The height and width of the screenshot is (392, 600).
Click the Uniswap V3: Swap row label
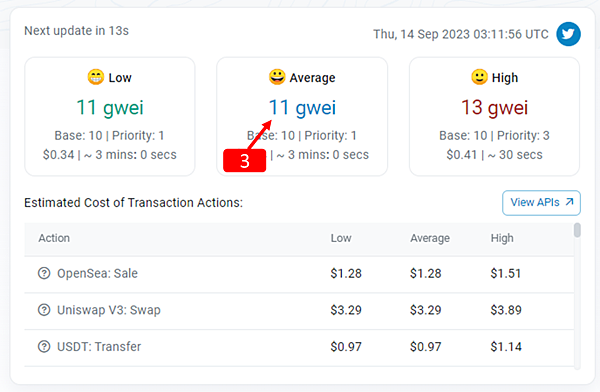point(109,310)
